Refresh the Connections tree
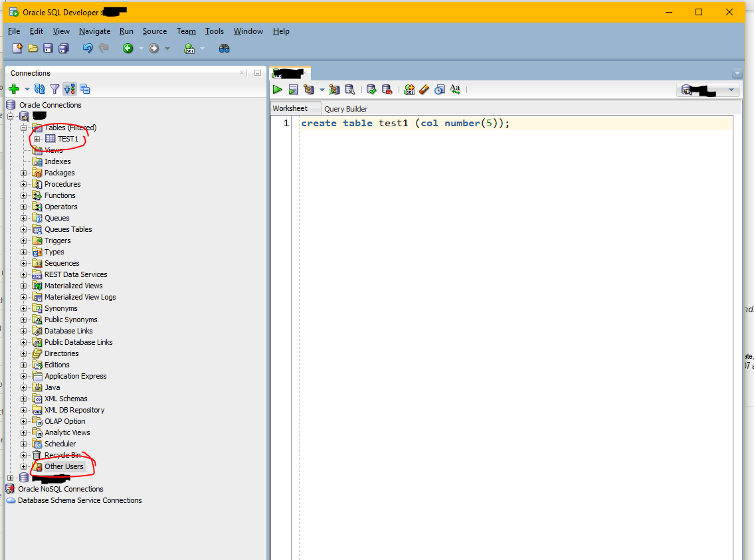Screen dimensions: 754x560 pos(40,89)
